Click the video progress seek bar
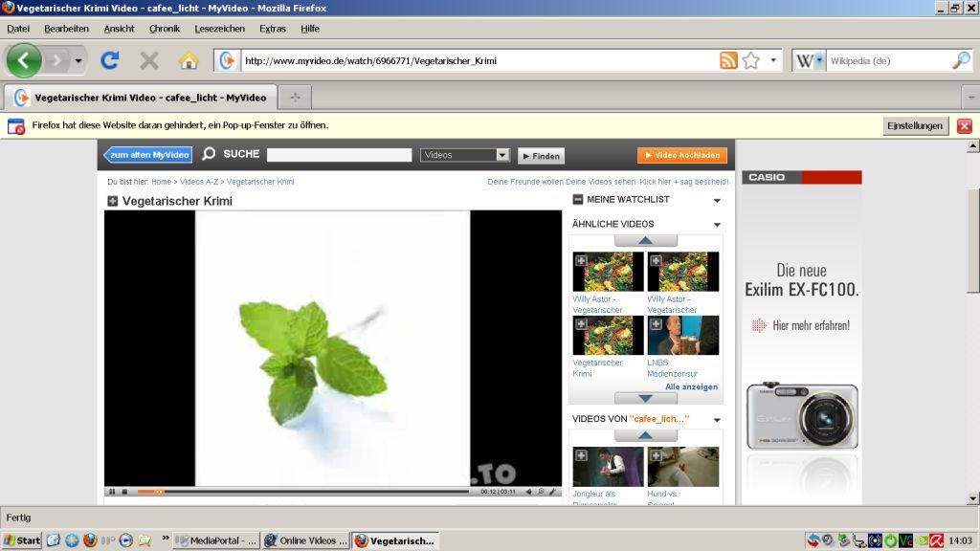 click(x=306, y=492)
